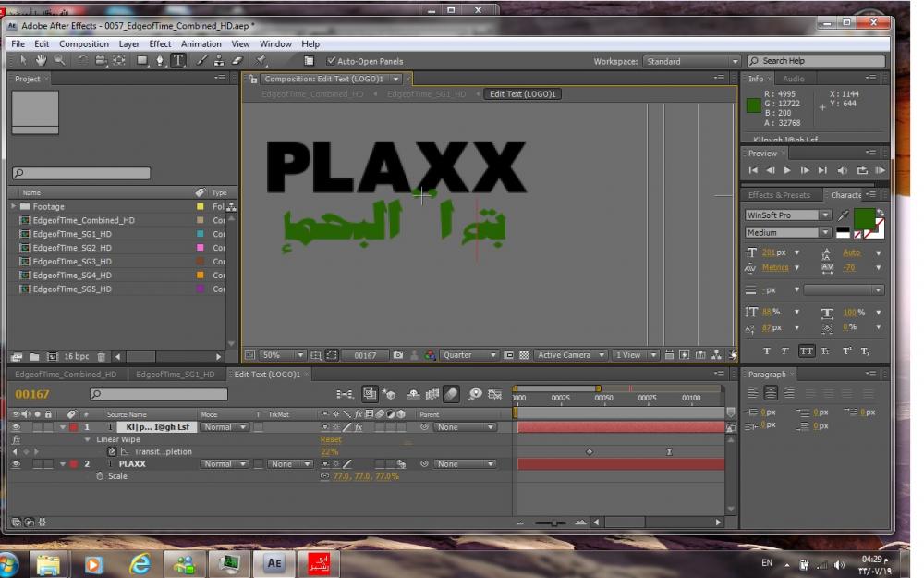Click the Search Help field

[x=816, y=61]
